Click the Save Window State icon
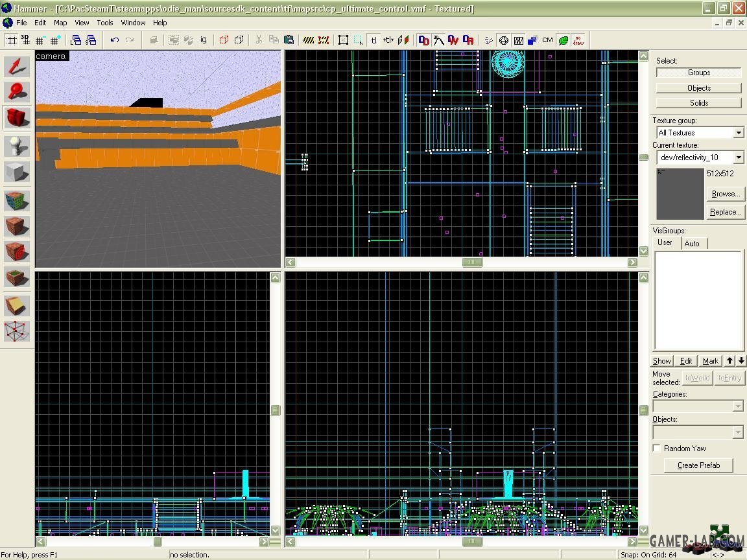747x560 pixels. coord(91,40)
